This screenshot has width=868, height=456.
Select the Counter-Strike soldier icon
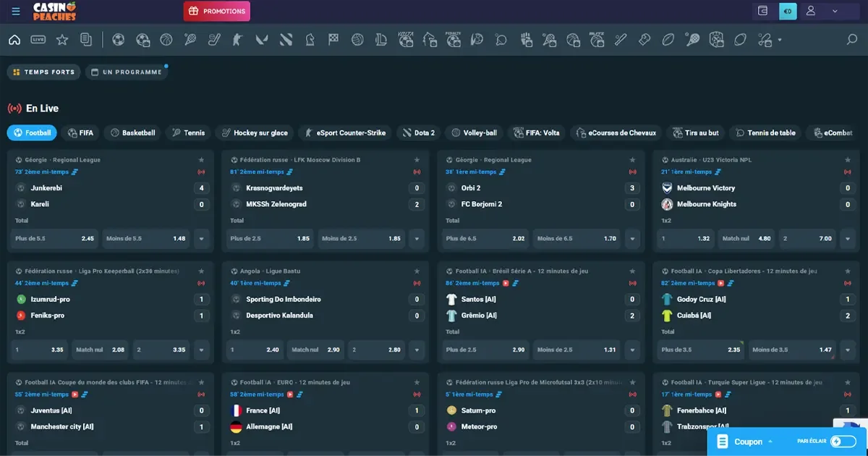238,40
